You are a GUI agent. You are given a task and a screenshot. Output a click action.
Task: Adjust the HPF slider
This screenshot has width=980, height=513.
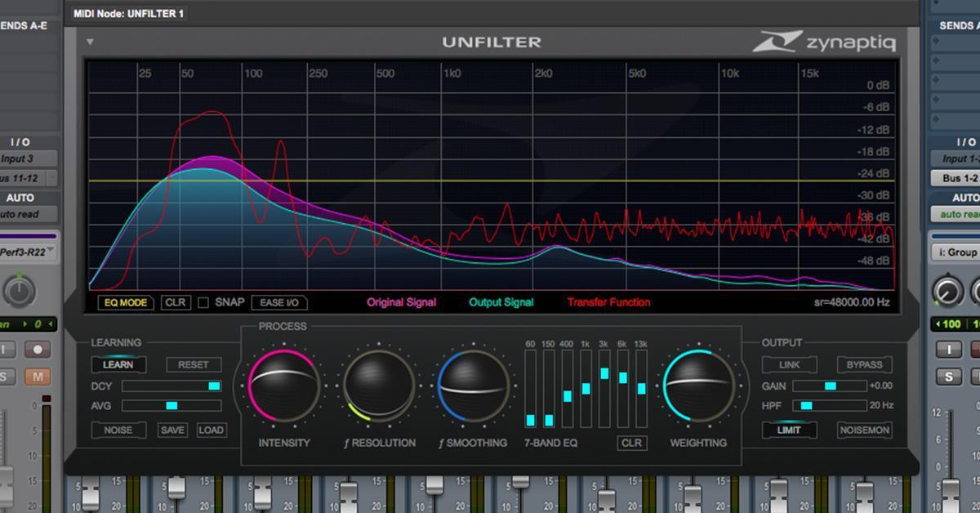click(x=830, y=405)
